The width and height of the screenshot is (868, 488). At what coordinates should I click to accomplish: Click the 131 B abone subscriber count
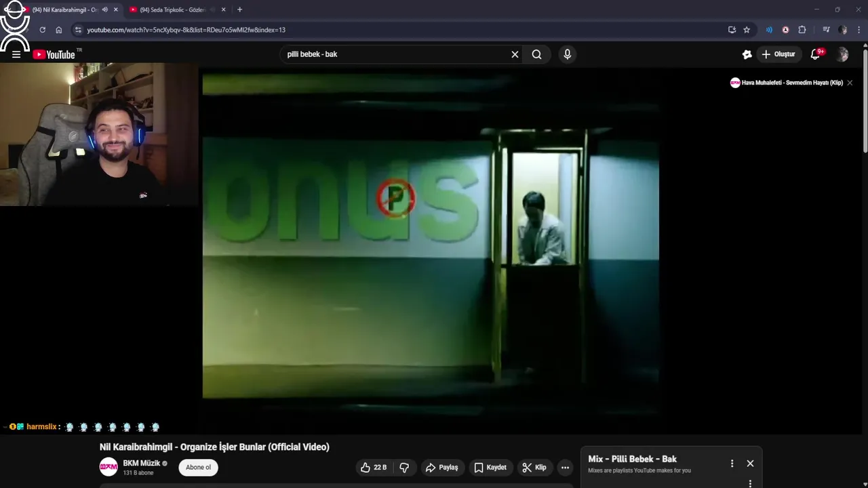tap(138, 473)
